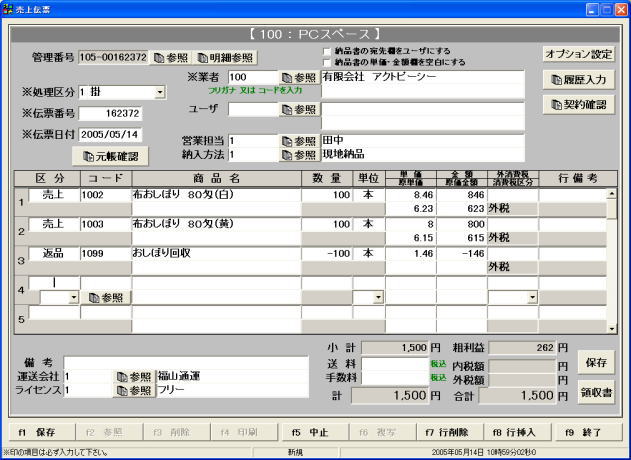Click quantity cell -100
The width and height of the screenshot is (631, 460).
(x=327, y=254)
